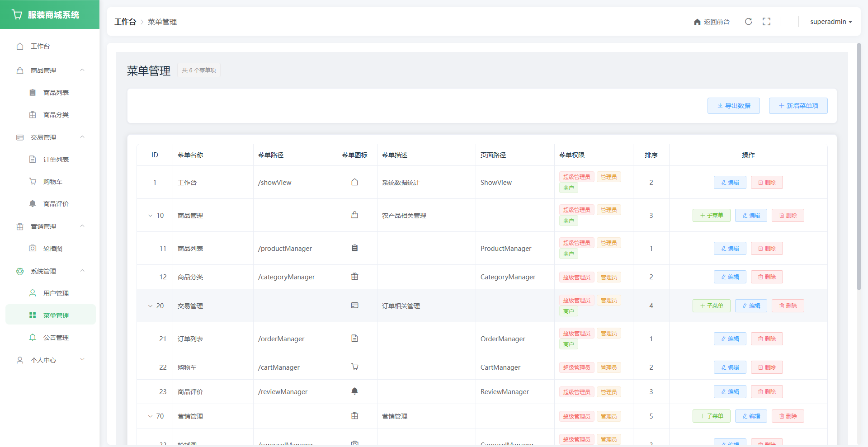868x447 pixels.
Task: Open 订单列表 from the sidebar
Action: pos(56,160)
